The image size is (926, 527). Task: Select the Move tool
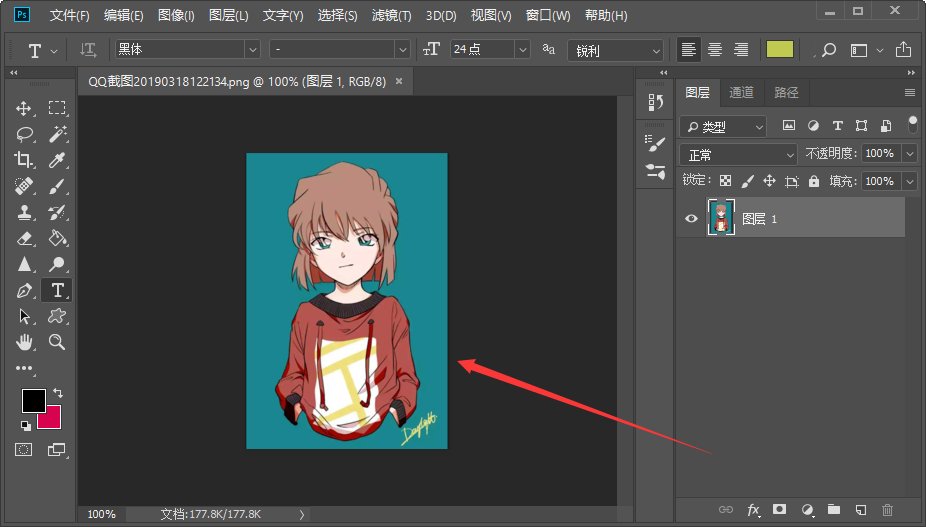pos(24,108)
